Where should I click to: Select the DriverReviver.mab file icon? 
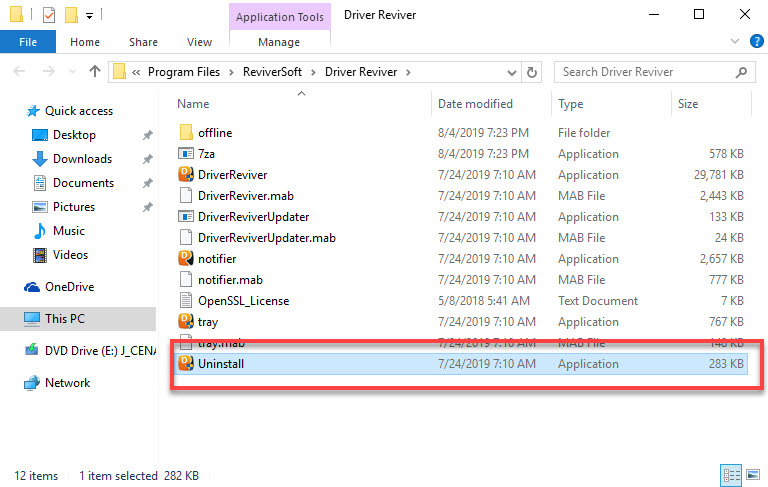[186, 195]
